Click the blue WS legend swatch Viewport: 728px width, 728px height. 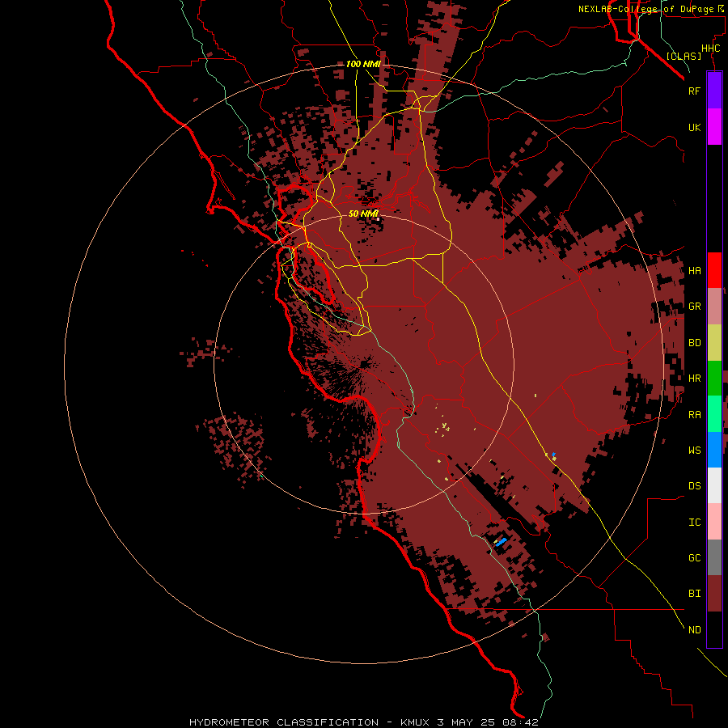714,450
